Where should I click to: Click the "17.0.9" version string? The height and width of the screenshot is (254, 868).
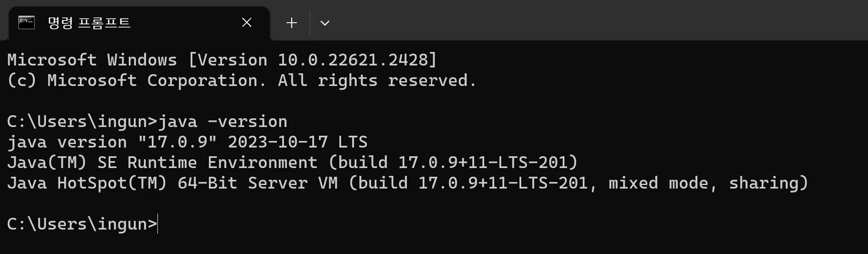(177, 142)
